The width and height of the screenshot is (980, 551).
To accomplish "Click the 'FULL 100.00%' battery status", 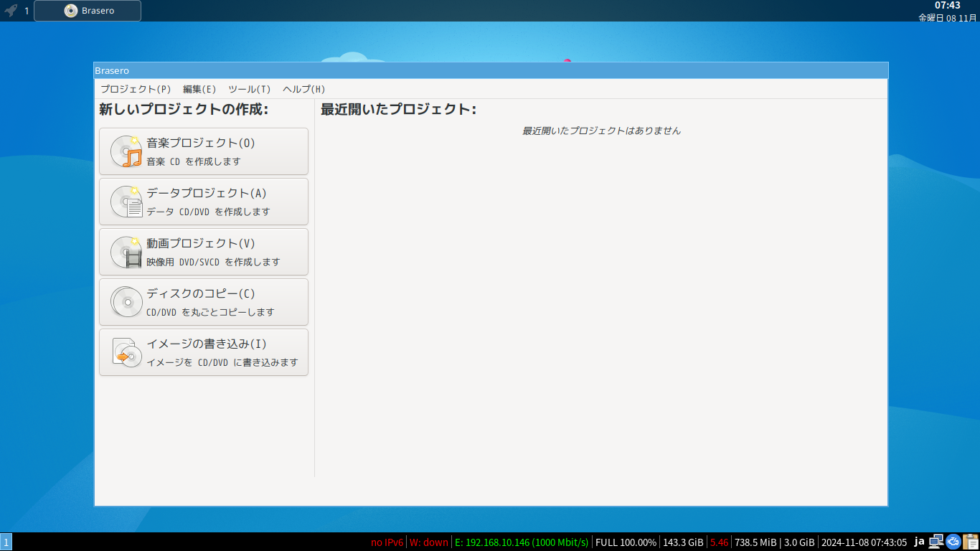I will [626, 542].
